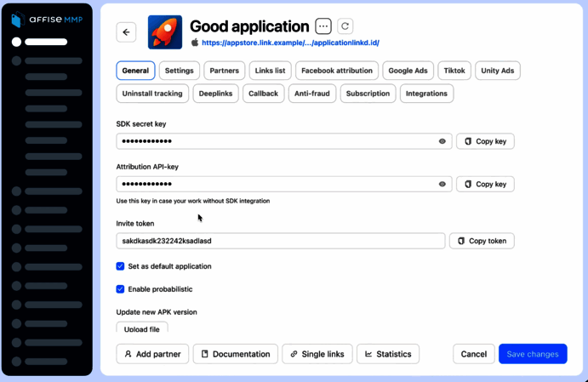Image resolution: width=588 pixels, height=382 pixels.
Task: Toggle Set as default application checkbox
Action: [121, 266]
